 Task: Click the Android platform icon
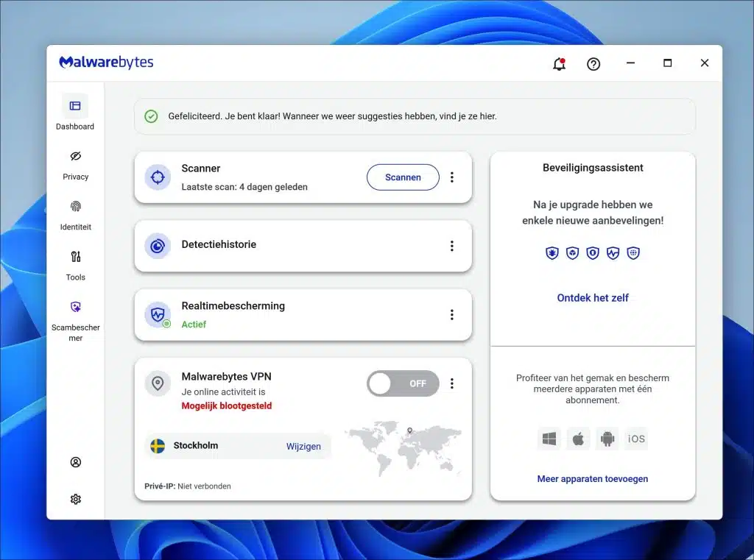[x=607, y=439]
